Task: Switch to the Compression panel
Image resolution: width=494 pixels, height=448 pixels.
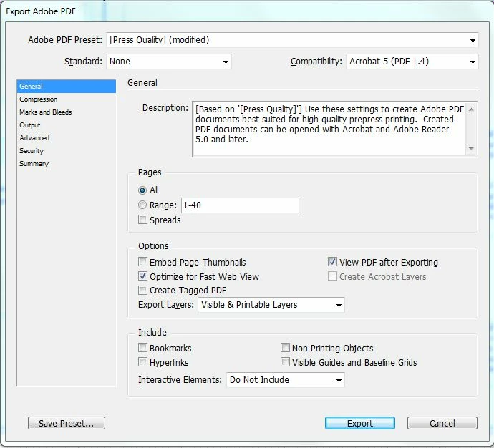Action: click(x=66, y=99)
